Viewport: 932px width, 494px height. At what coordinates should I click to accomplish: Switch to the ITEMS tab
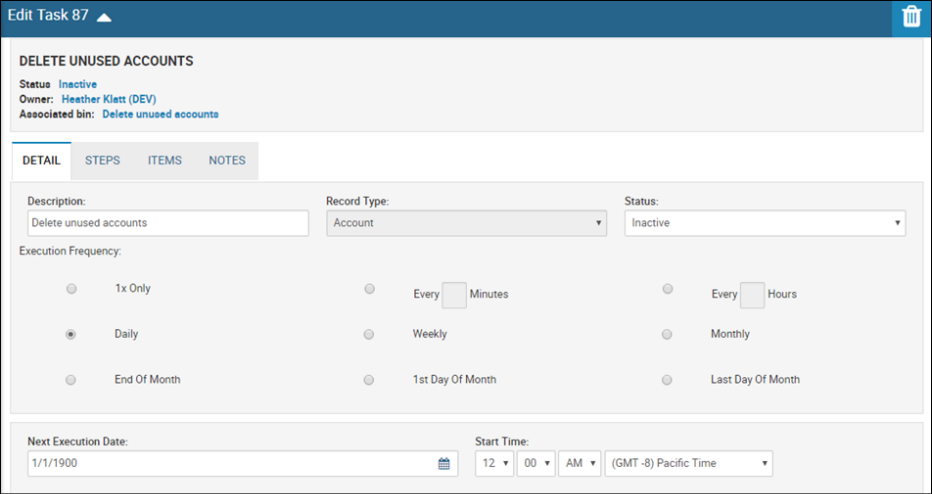165,161
